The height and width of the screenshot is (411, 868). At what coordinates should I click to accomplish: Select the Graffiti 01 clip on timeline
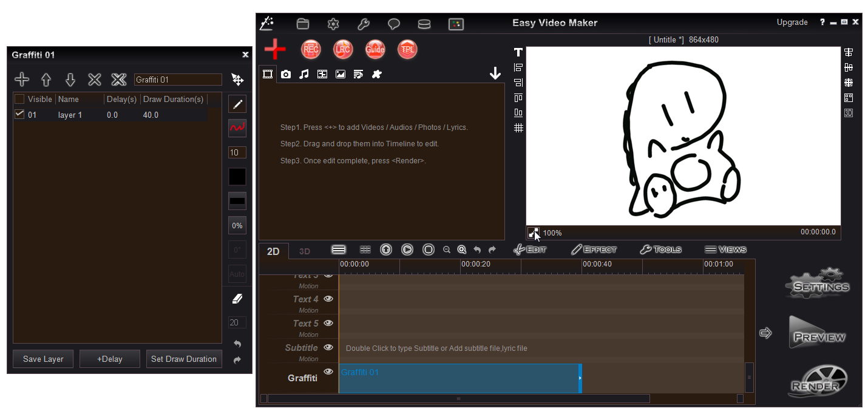(x=460, y=378)
